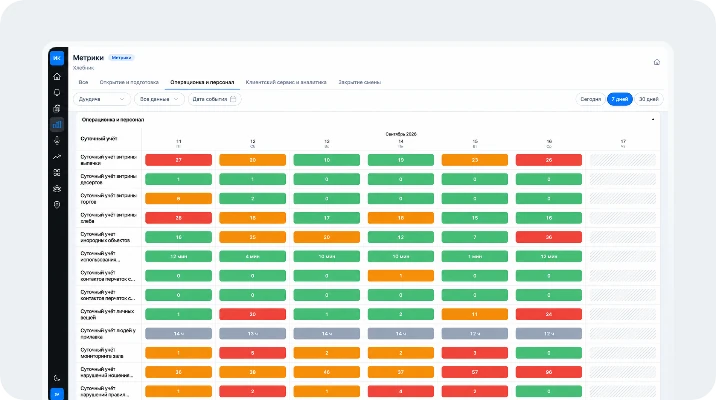Open the Клиентский сервис и аналитика tab
This screenshot has height=400, width=716.
[286, 82]
